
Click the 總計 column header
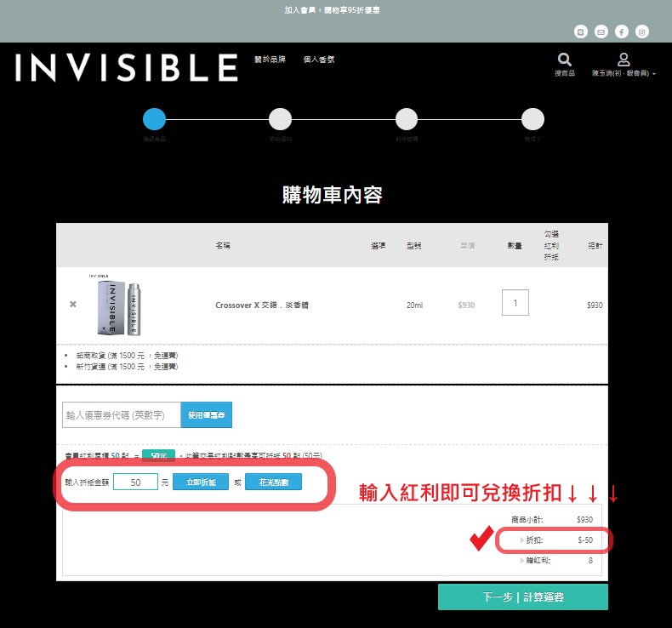[x=595, y=246]
